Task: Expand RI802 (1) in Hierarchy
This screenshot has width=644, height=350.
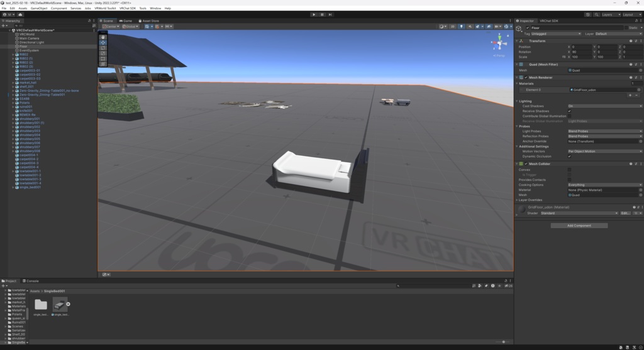Action: point(13,58)
